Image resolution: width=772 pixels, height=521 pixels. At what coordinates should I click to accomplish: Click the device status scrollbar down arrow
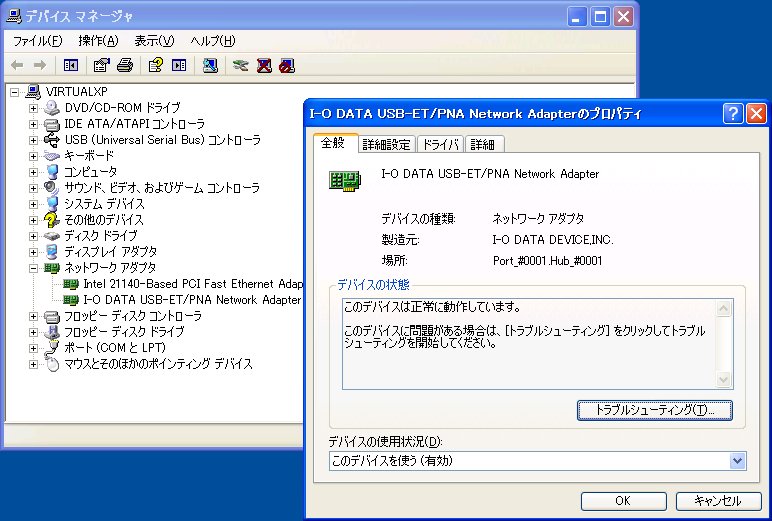[x=723, y=379]
